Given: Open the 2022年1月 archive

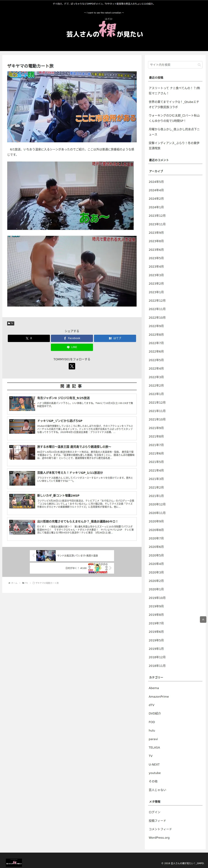Looking at the screenshot, I should pyautogui.click(x=156, y=394).
